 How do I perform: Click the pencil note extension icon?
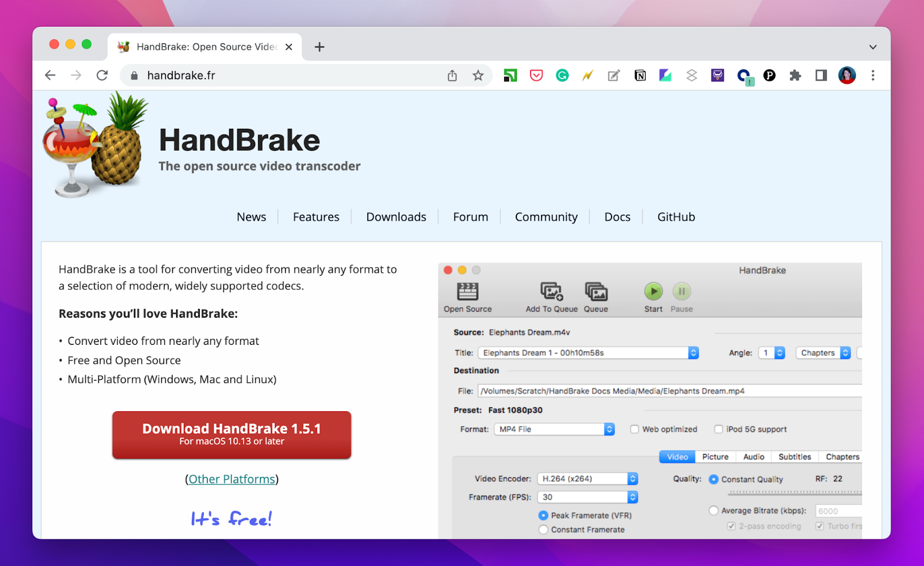(614, 75)
